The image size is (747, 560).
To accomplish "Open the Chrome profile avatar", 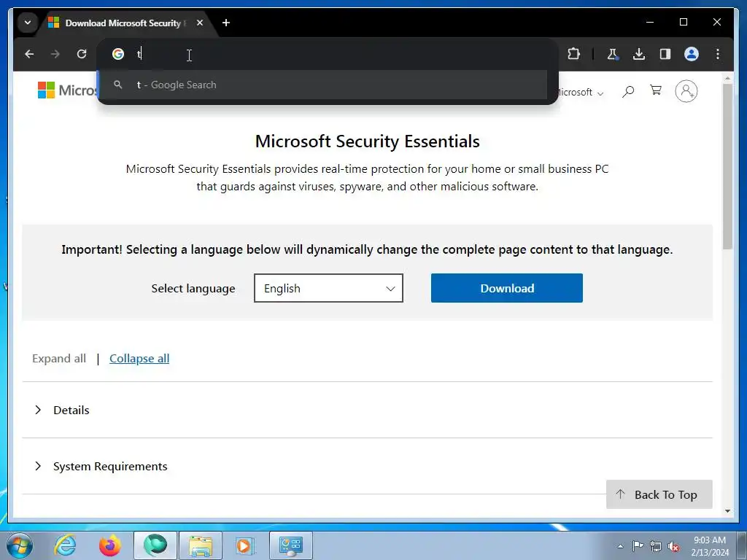I will pyautogui.click(x=692, y=54).
